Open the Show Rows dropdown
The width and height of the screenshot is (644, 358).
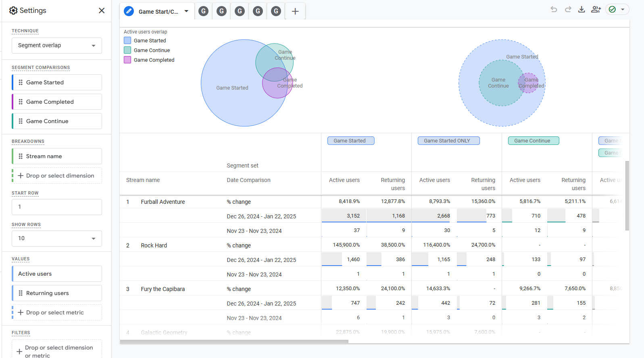point(57,239)
